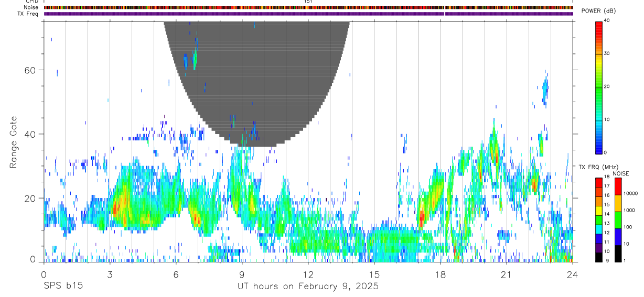Image resolution: width=644 pixels, height=297 pixels.
Task: Click the 17 label on the TX FRQ scale
Action: [x=607, y=186]
